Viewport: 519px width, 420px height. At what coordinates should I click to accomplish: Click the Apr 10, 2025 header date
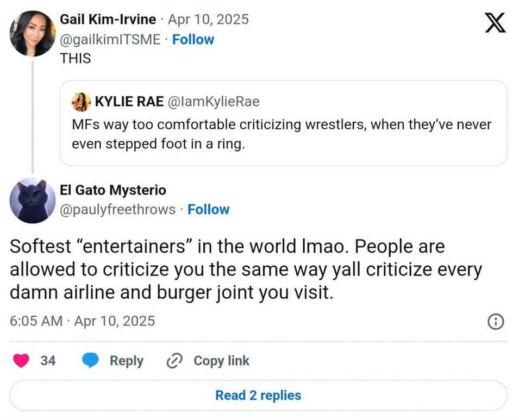click(x=208, y=20)
